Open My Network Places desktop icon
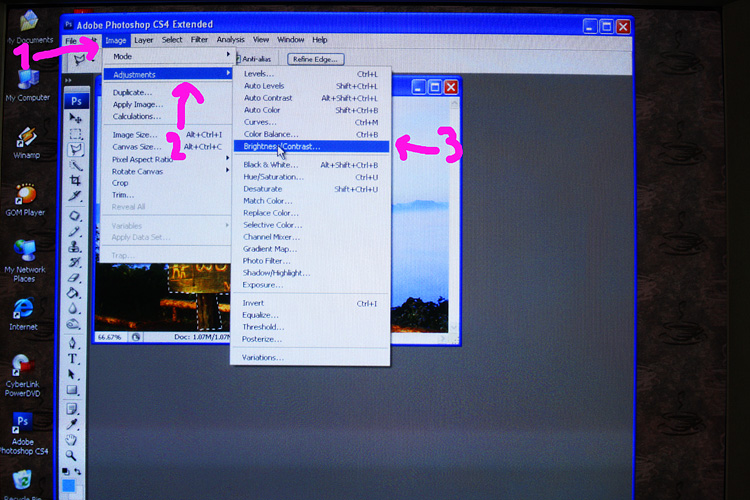This screenshot has width=750, height=500. 24,261
